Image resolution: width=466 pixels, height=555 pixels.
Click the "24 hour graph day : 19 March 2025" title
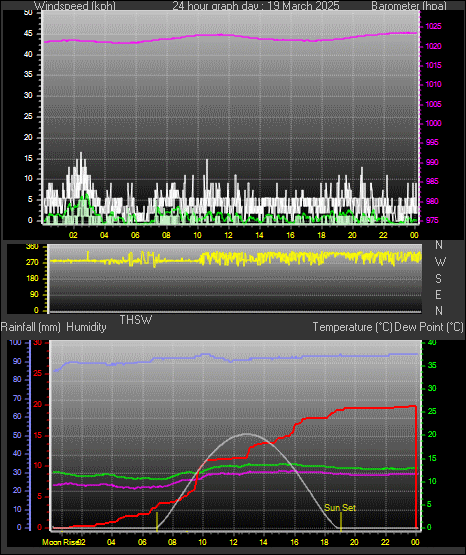click(256, 6)
